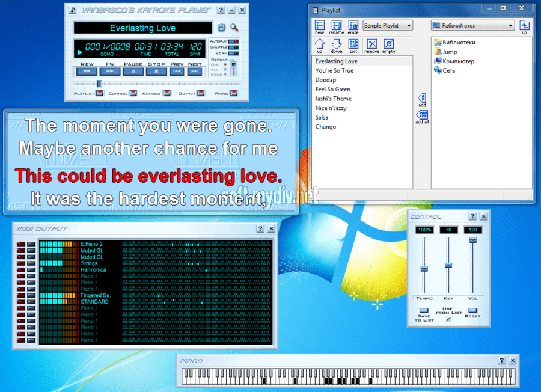Enable the Shuffle switch

click(233, 47)
